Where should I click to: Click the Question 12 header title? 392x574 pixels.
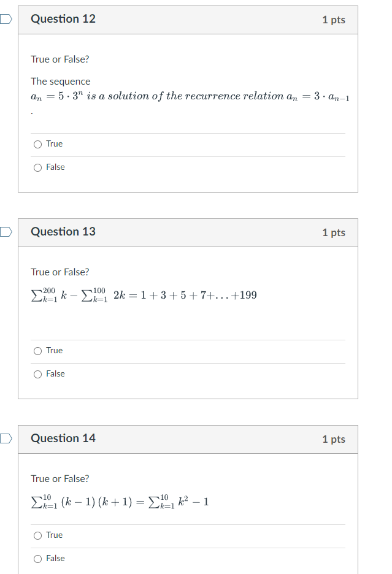point(63,19)
